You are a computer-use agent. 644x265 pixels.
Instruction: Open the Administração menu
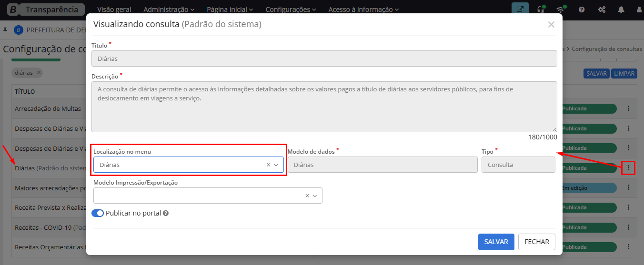[x=169, y=10]
